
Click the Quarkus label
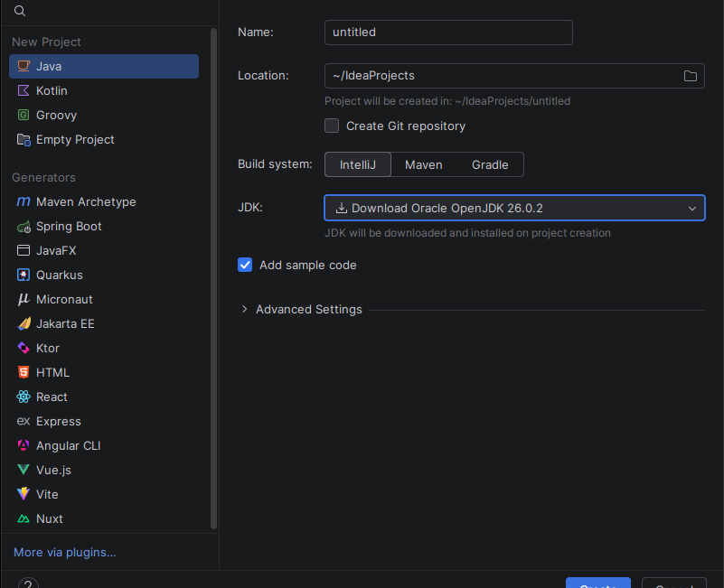point(59,275)
